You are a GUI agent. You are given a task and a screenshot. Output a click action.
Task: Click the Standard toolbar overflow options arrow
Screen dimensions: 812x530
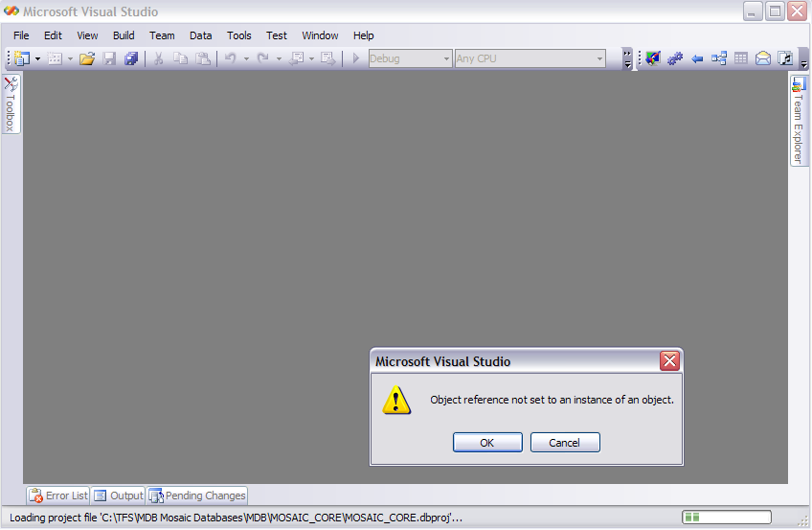pyautogui.click(x=627, y=58)
